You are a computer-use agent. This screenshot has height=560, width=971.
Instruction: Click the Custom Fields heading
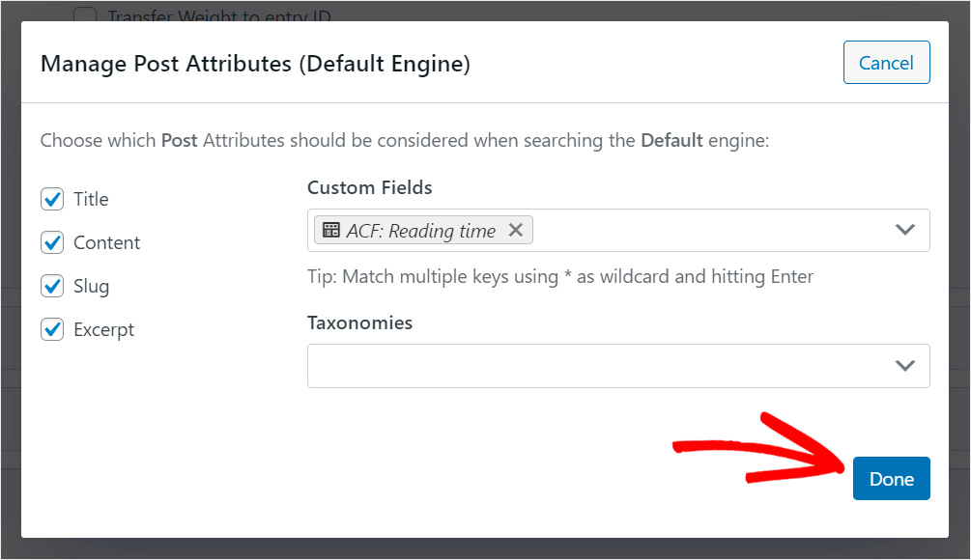tap(370, 187)
